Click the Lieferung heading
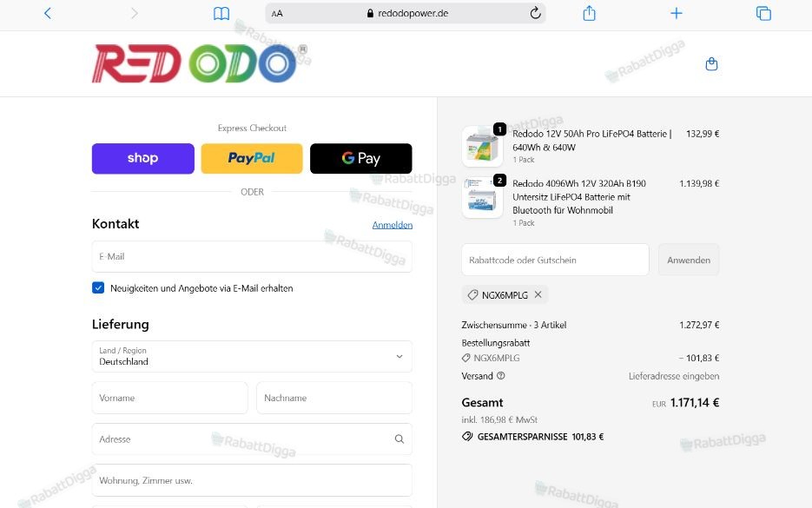The width and height of the screenshot is (812, 508). [120, 324]
